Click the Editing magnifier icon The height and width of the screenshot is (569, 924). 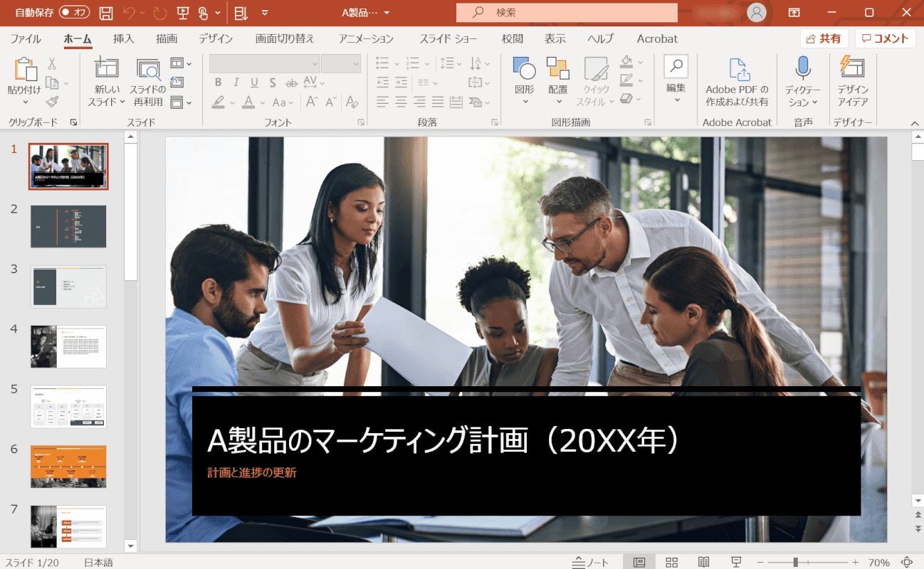(x=676, y=66)
